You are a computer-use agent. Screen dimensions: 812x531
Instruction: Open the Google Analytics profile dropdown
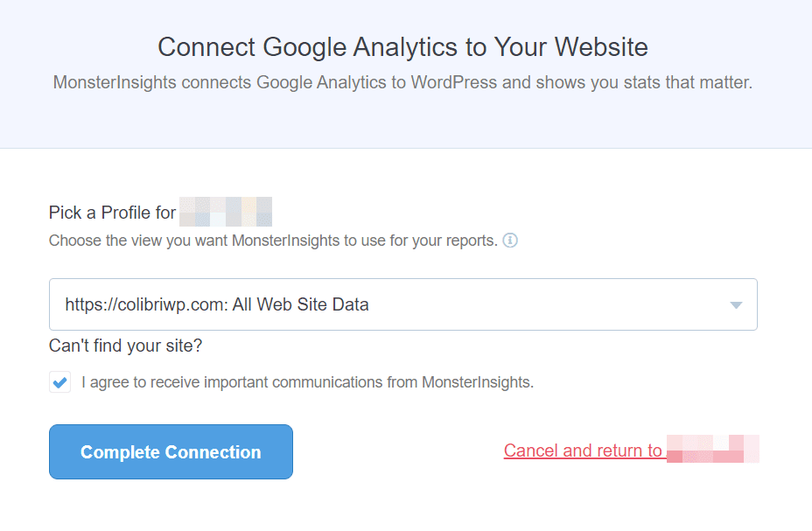[402, 304]
